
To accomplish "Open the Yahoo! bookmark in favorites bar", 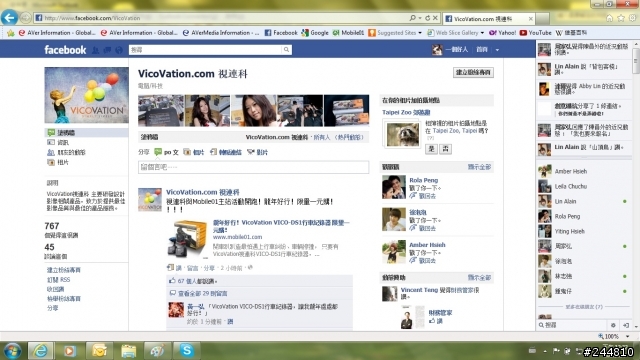I will pyautogui.click(x=502, y=33).
